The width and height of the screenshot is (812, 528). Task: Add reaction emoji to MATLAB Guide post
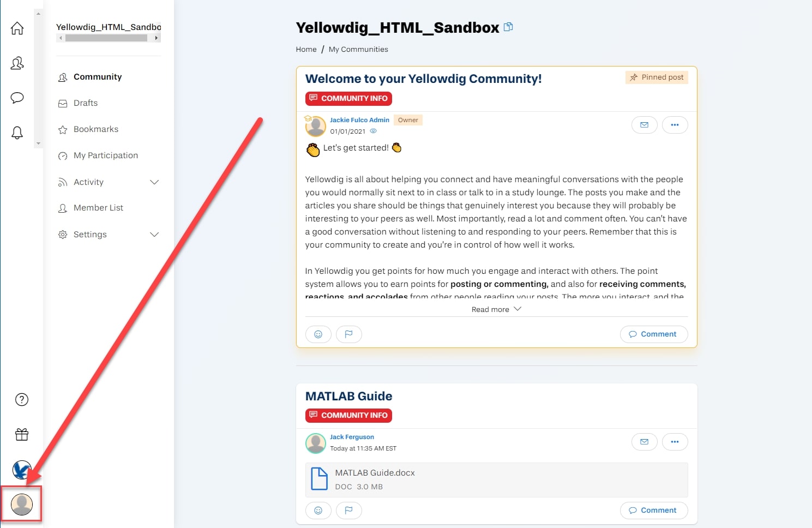(x=318, y=511)
